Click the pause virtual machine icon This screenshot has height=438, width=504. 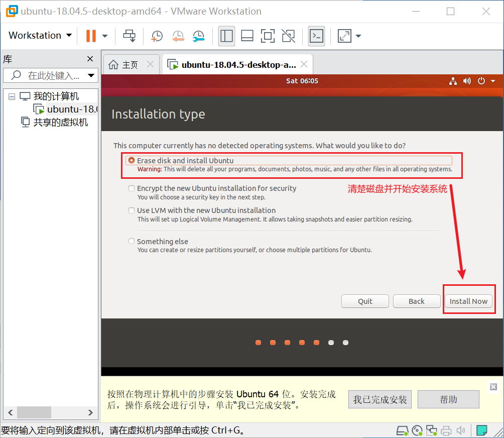pyautogui.click(x=91, y=36)
